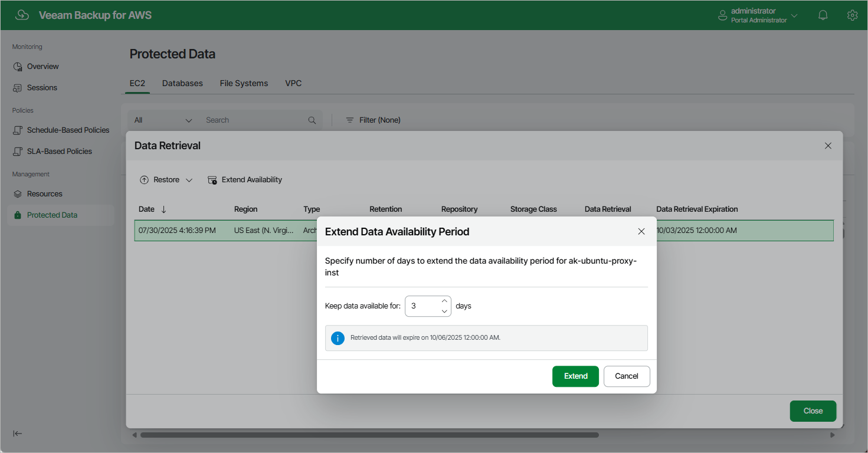
Task: Click the Data Retrieval Expiration column header
Action: 697,209
